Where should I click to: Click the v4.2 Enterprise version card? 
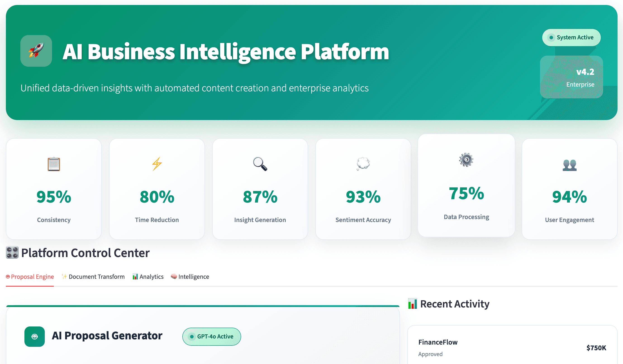click(571, 77)
